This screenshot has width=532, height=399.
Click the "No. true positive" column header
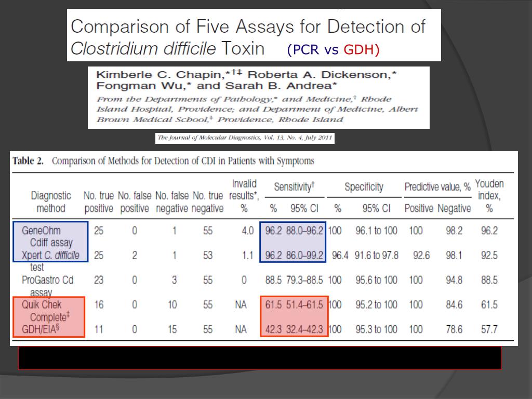99,202
